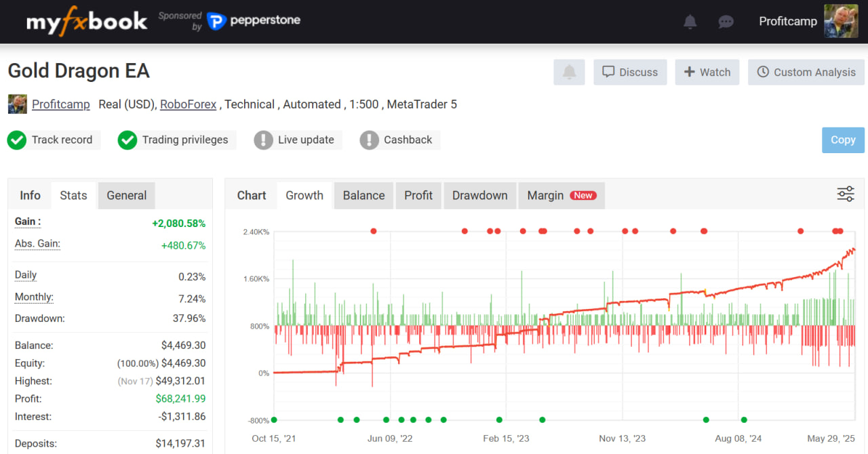
Task: Click the $49,312.01 highest value
Action: [x=180, y=381]
